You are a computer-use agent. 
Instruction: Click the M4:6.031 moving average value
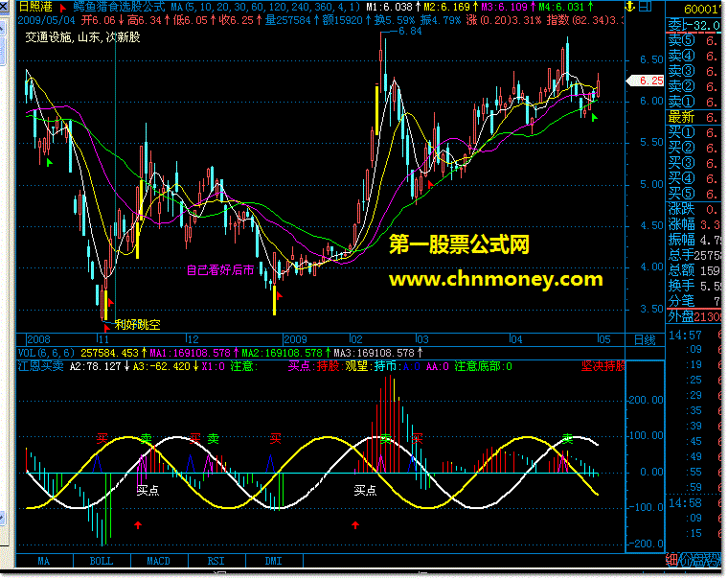point(561,7)
